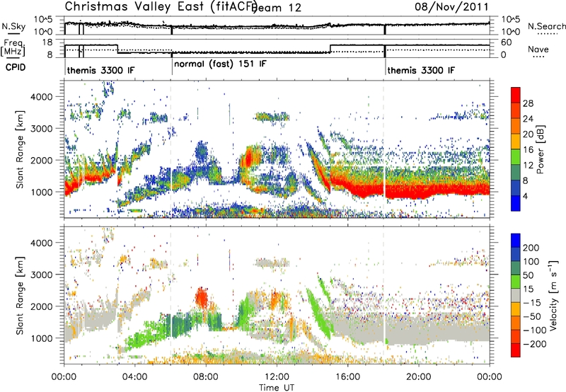
Task: Click the '3000' tick of the velocity panel
Action: pos(41,275)
